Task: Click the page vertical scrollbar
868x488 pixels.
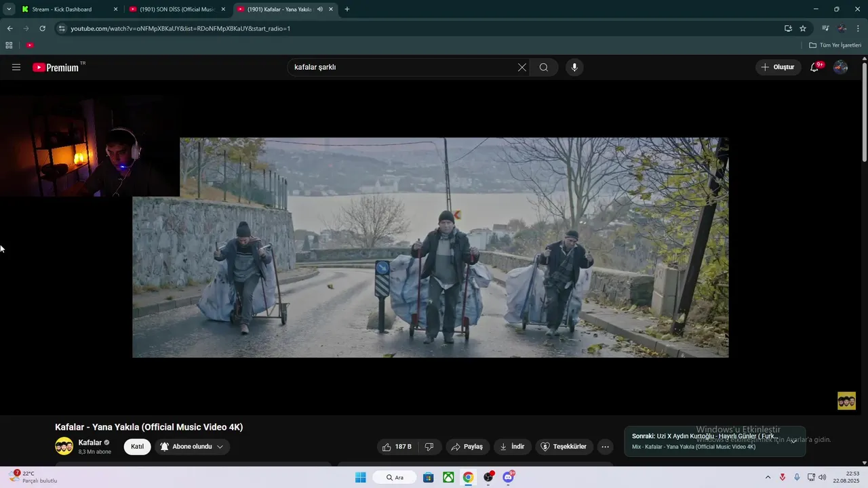Action: pyautogui.click(x=865, y=112)
